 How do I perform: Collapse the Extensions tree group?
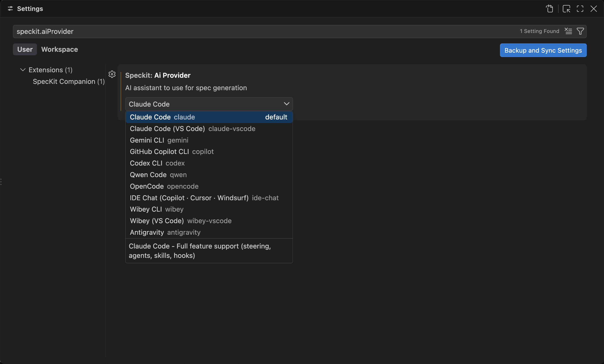[x=23, y=70]
